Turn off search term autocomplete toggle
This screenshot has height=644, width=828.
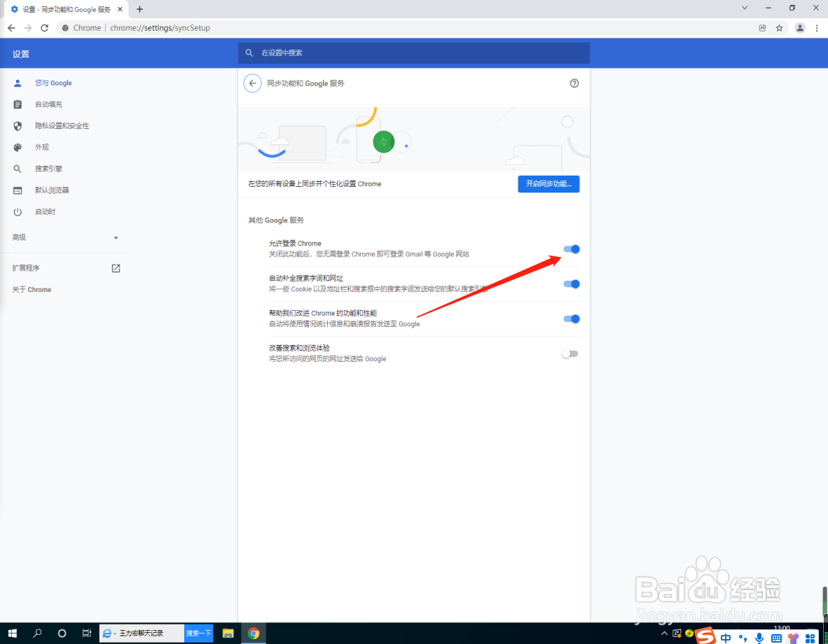pos(570,283)
